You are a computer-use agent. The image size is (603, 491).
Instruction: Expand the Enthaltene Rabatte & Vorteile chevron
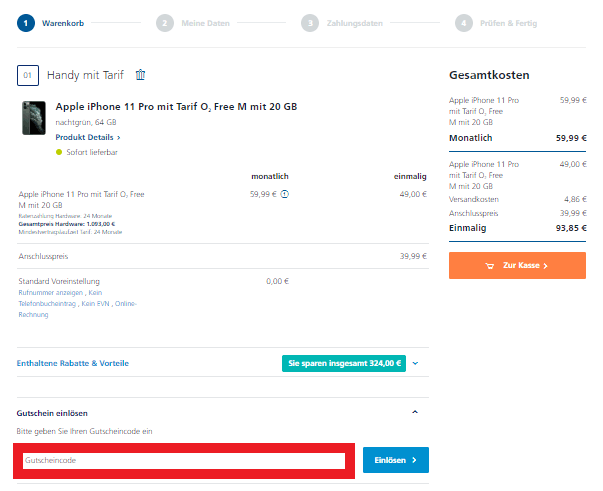[415, 363]
